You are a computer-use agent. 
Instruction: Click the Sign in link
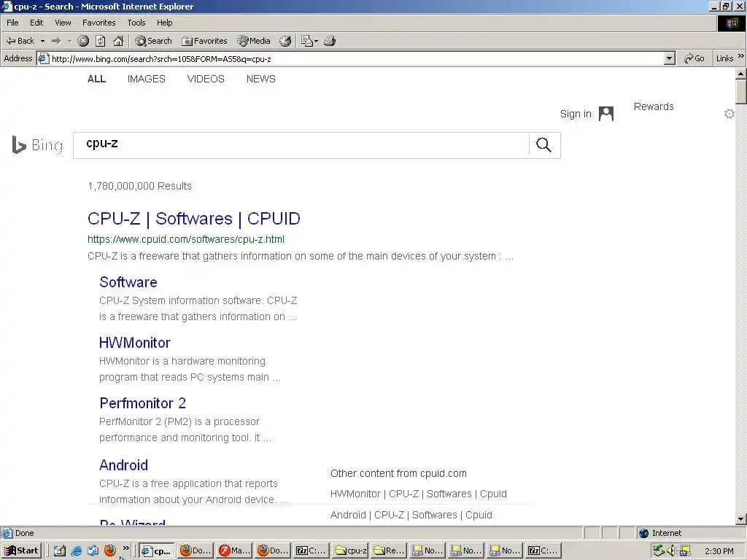tap(576, 114)
